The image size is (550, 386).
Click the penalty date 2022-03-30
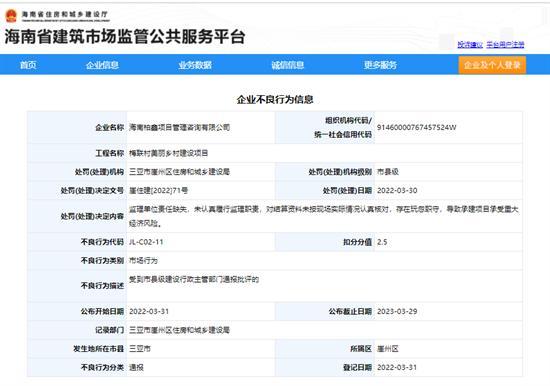(x=397, y=190)
